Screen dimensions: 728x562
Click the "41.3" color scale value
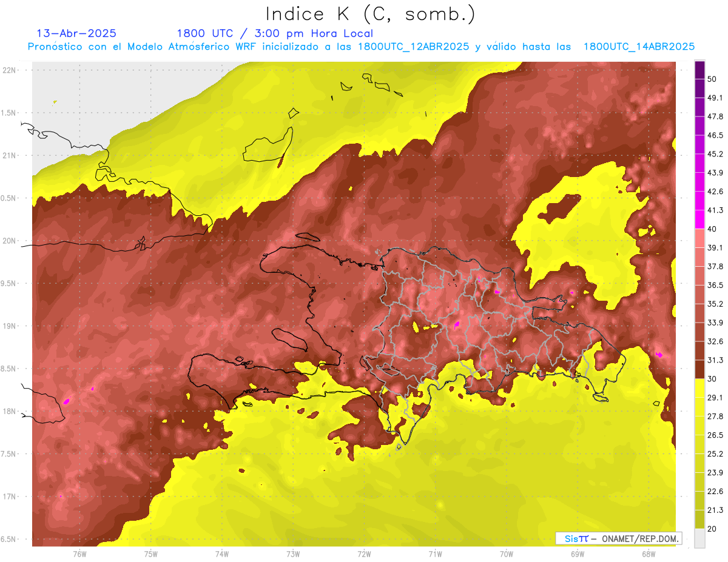point(715,210)
